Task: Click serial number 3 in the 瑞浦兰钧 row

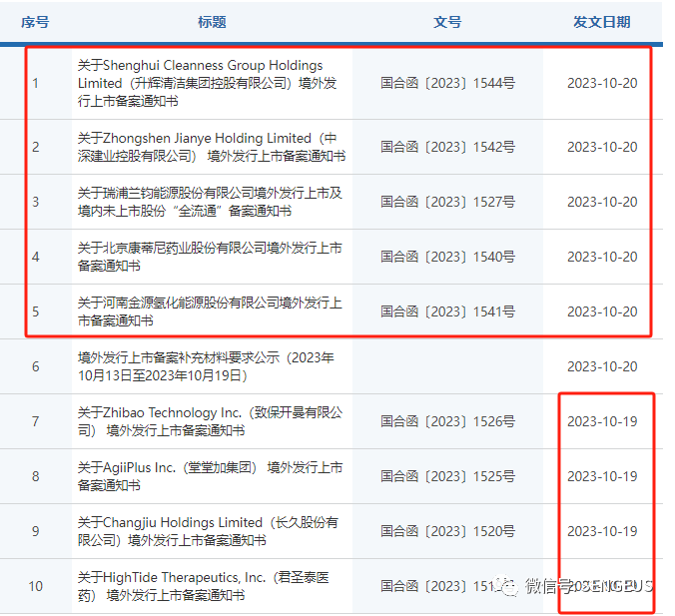Action: pos(35,202)
